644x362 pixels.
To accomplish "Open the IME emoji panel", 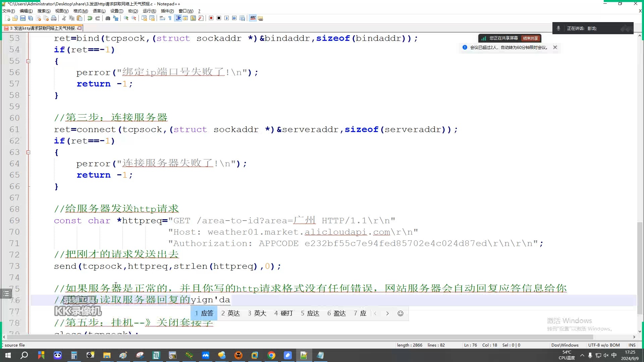I will [400, 313].
